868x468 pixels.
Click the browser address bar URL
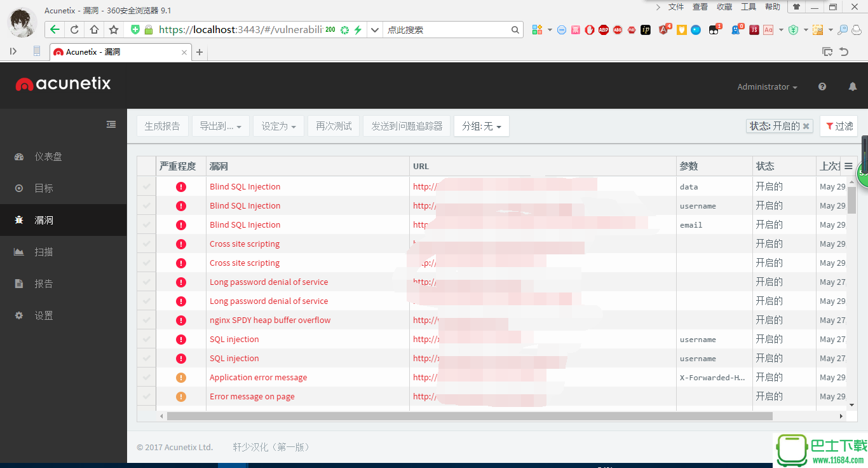(240, 30)
